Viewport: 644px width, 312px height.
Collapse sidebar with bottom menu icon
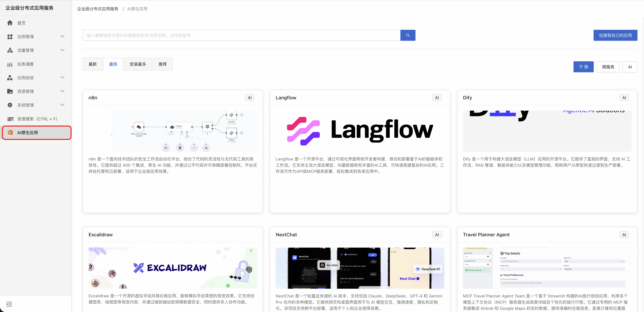pyautogui.click(x=9, y=304)
